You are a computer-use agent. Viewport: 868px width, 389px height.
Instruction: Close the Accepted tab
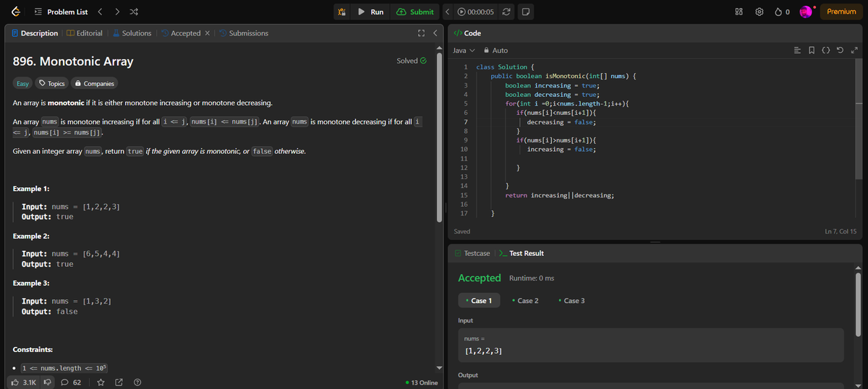[207, 33]
